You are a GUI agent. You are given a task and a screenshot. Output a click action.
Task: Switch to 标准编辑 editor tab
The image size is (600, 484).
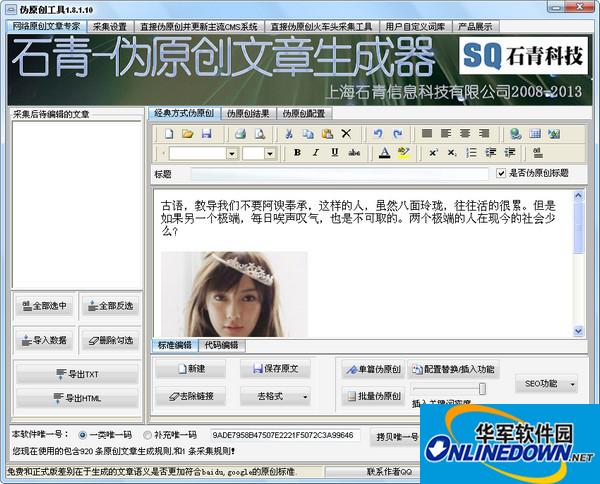174,345
